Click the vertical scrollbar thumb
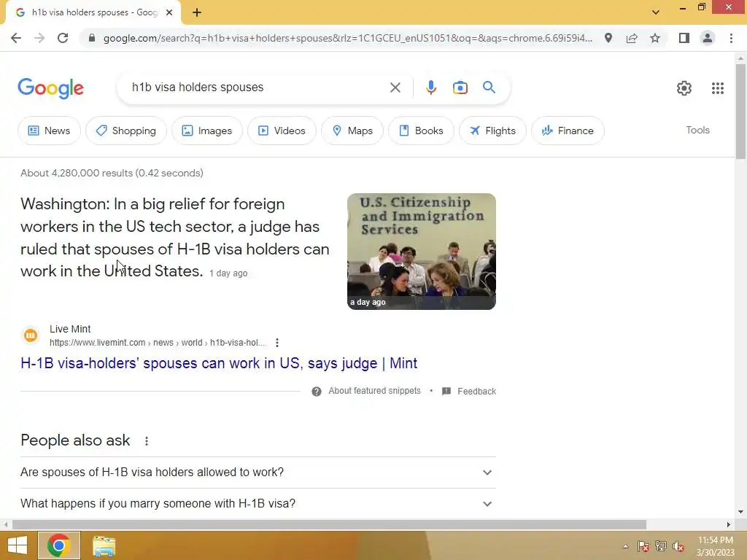747x560 pixels. [x=740, y=112]
